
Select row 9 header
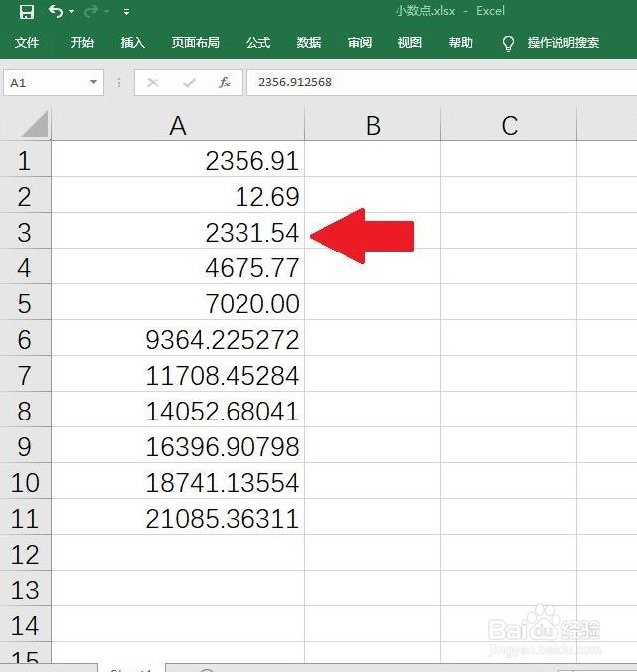point(25,447)
